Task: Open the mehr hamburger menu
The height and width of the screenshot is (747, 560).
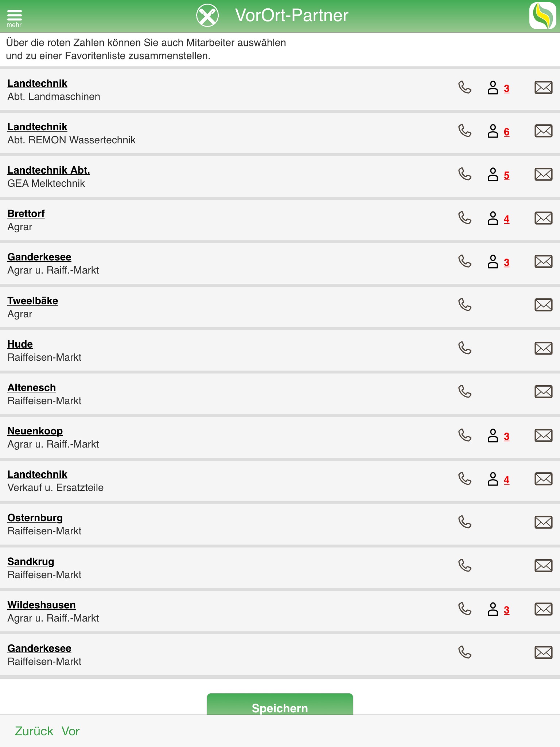Action: 14,17
